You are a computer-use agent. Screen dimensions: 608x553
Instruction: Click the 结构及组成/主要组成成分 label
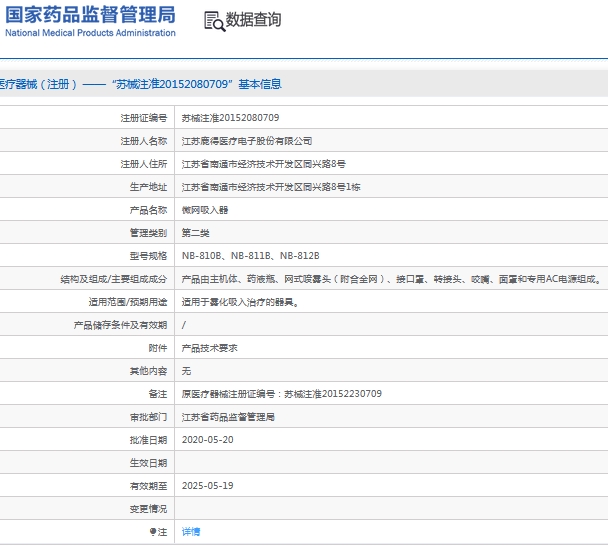coord(114,279)
